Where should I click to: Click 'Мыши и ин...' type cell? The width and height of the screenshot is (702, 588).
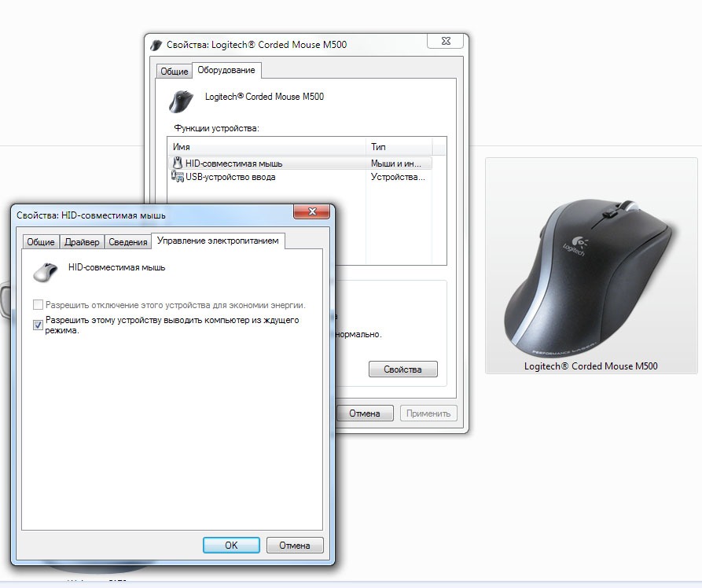395,164
